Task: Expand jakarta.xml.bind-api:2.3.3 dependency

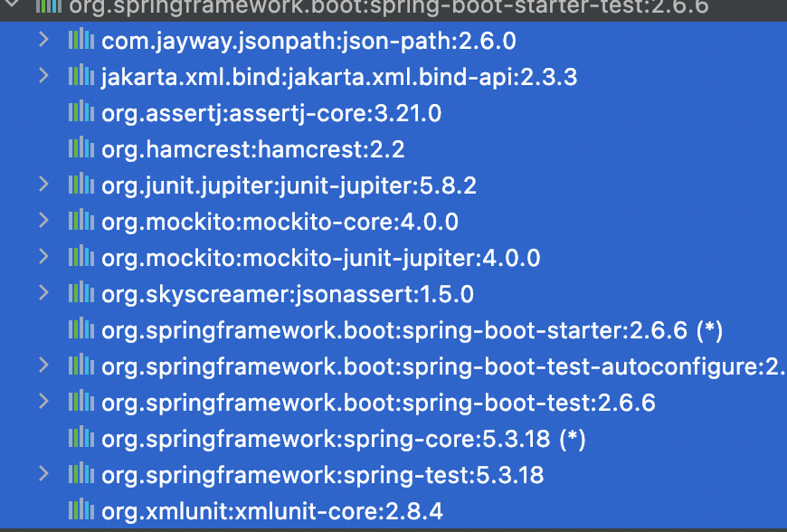Action: tap(43, 75)
